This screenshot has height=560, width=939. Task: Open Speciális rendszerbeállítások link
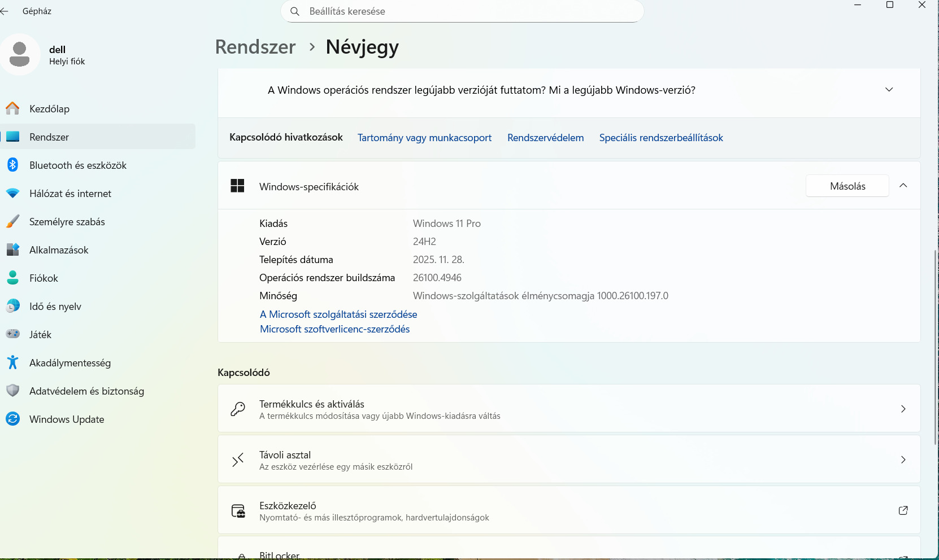tap(661, 138)
